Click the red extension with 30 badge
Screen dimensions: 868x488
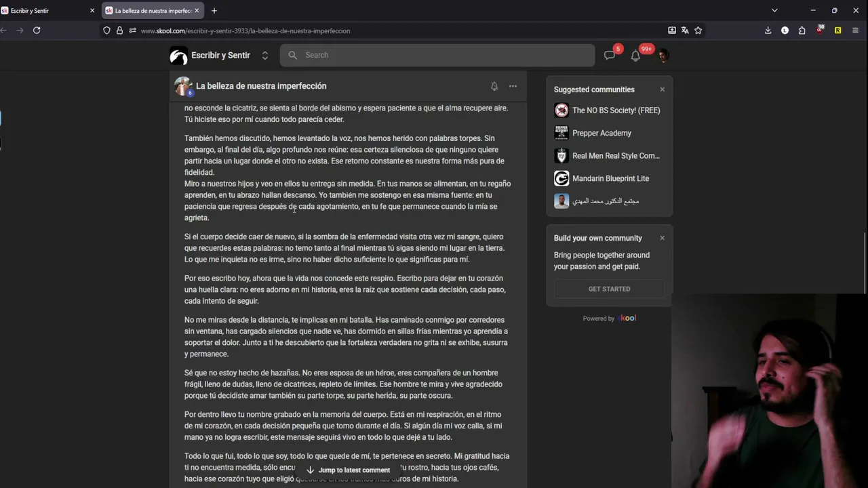pos(820,30)
